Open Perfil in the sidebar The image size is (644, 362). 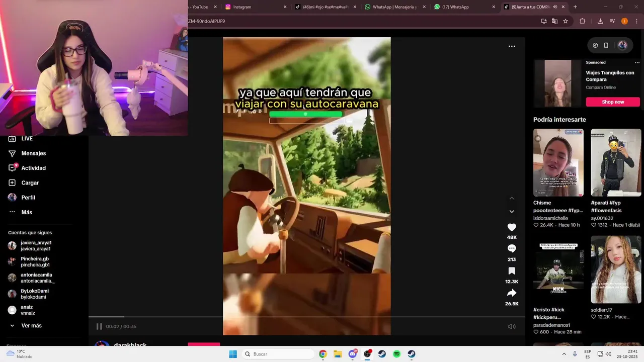(x=22, y=198)
